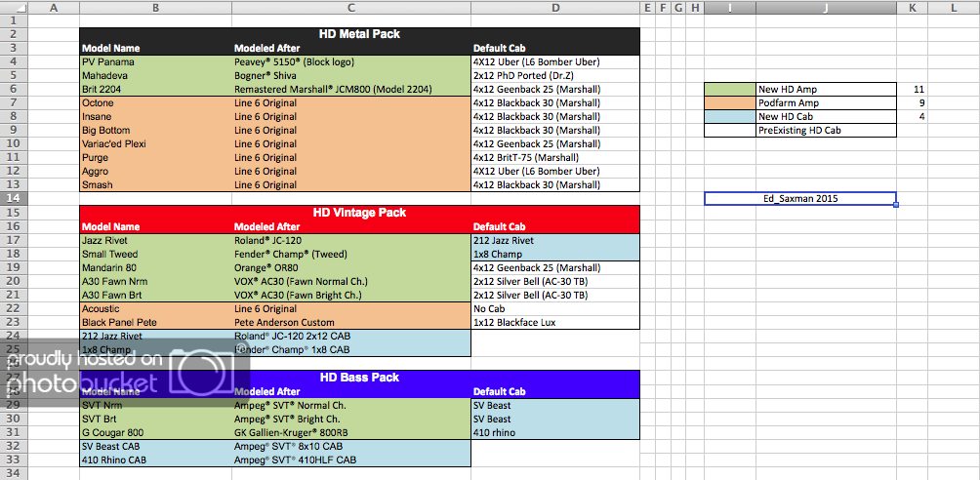The width and height of the screenshot is (980, 480).
Task: Select the G Cougar 800 cell
Action: pos(155,432)
